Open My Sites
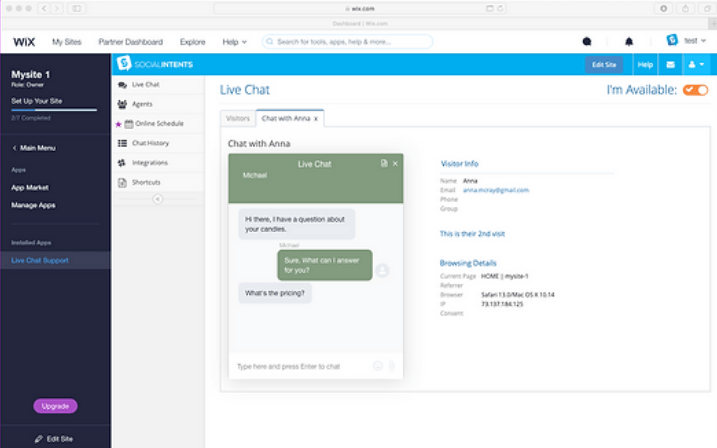This screenshot has height=448, width=717. coord(67,42)
